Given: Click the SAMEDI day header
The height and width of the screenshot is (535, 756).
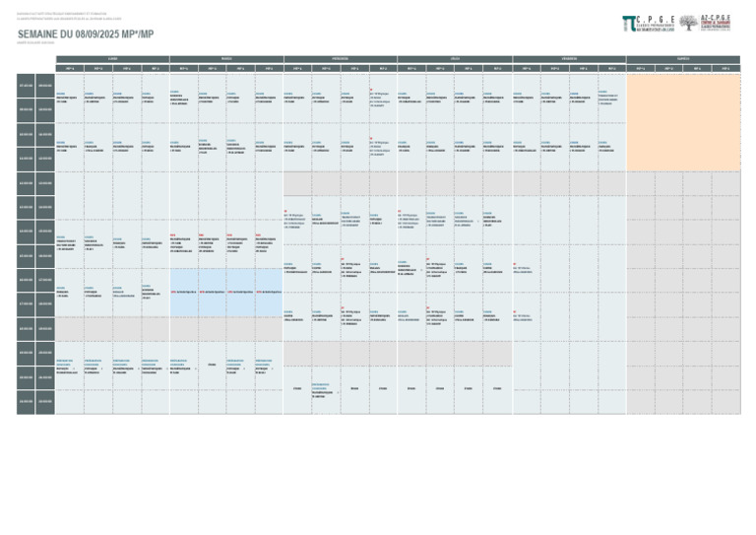Looking at the screenshot, I should point(683,59).
